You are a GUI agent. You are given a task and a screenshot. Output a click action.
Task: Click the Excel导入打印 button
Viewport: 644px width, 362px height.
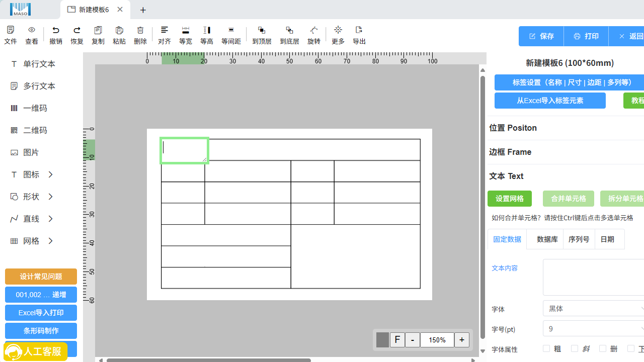41,313
